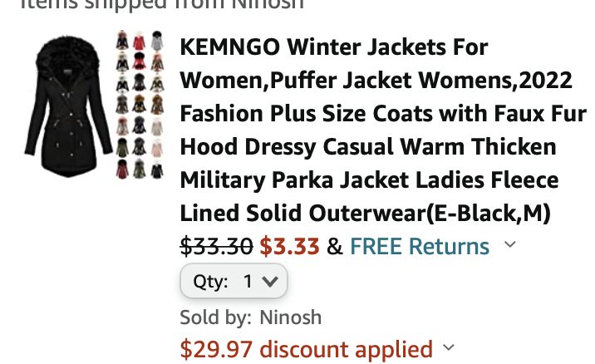Select the gray coat with black fur variant
Screen dimensions: 595x364
tap(157, 41)
